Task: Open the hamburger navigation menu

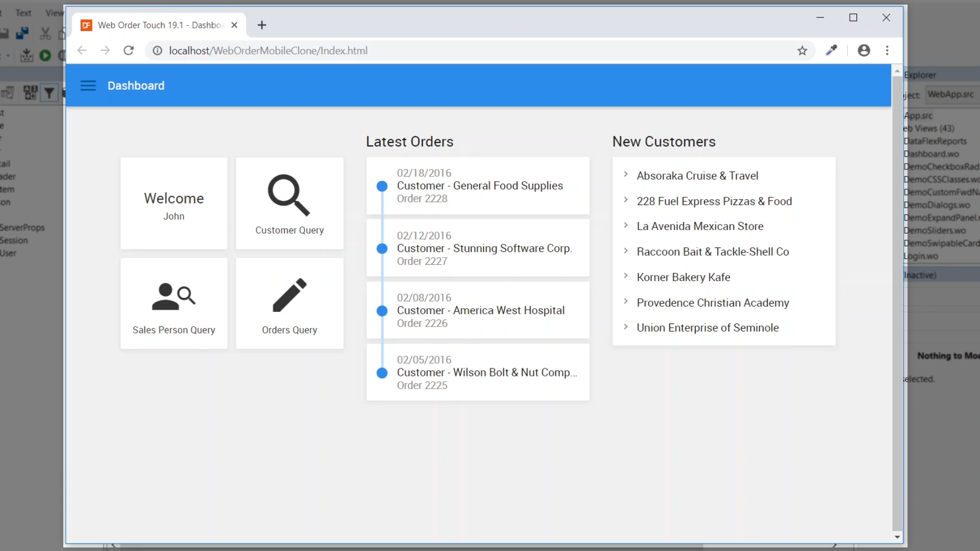Action: click(x=88, y=86)
